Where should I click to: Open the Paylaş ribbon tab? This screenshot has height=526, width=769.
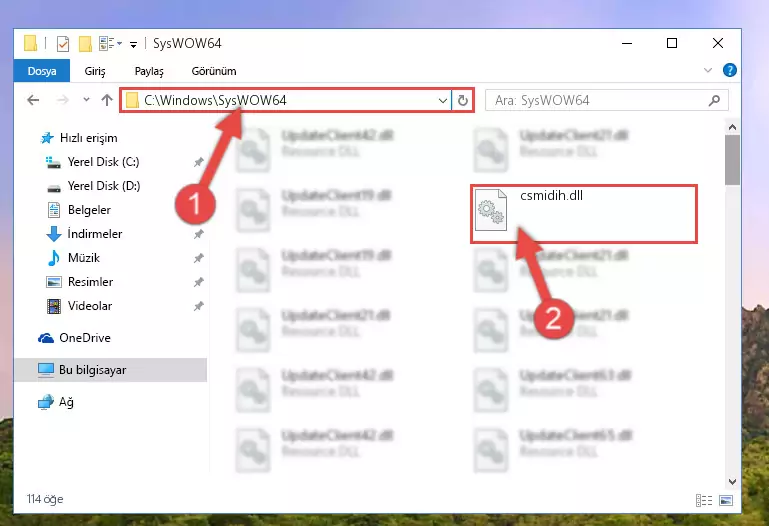point(149,71)
